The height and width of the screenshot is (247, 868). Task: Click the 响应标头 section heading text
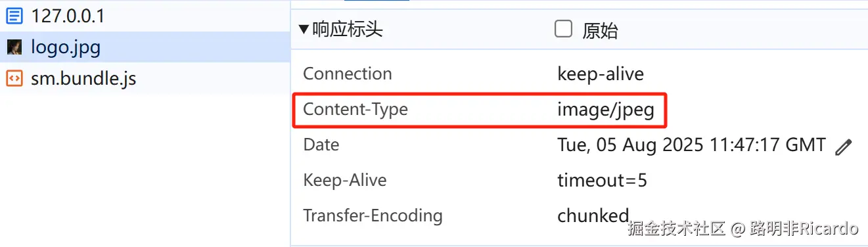point(348,30)
